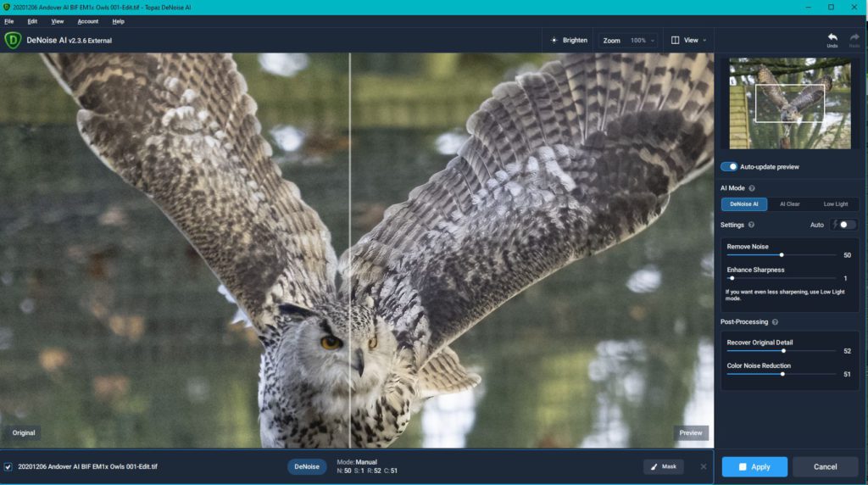Minimize the Topaz DeNoise AI window
Screen dimensions: 868x485
808,7
